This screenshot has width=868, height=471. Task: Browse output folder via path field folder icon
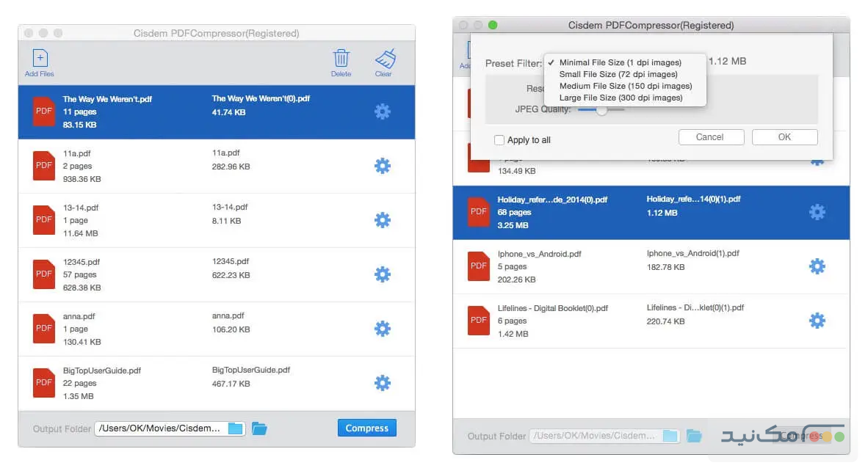(x=235, y=428)
